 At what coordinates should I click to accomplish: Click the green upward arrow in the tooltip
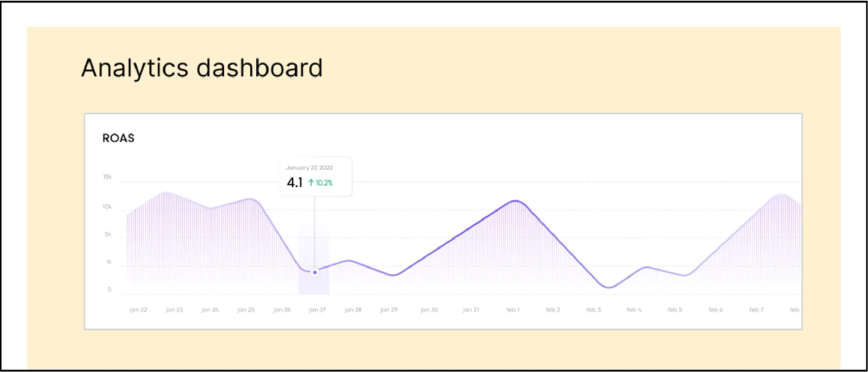tap(311, 183)
